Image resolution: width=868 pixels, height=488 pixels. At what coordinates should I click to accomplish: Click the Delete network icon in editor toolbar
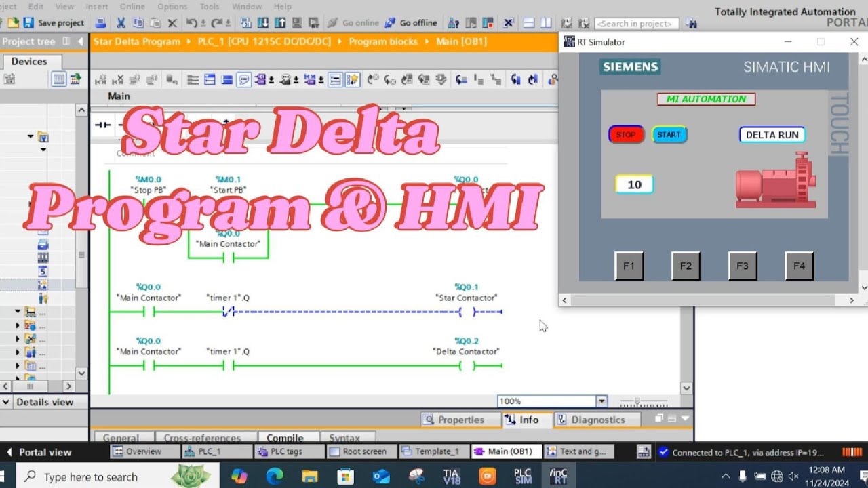(x=118, y=80)
